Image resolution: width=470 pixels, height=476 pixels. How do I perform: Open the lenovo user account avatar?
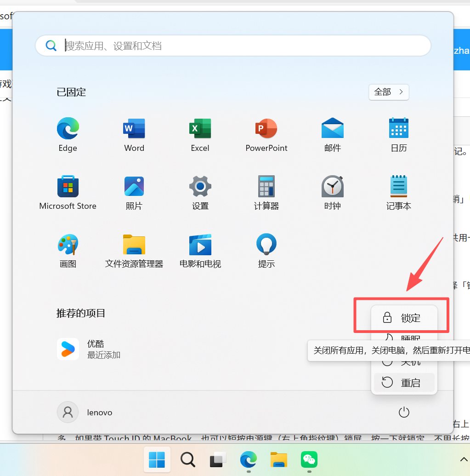pyautogui.click(x=68, y=412)
